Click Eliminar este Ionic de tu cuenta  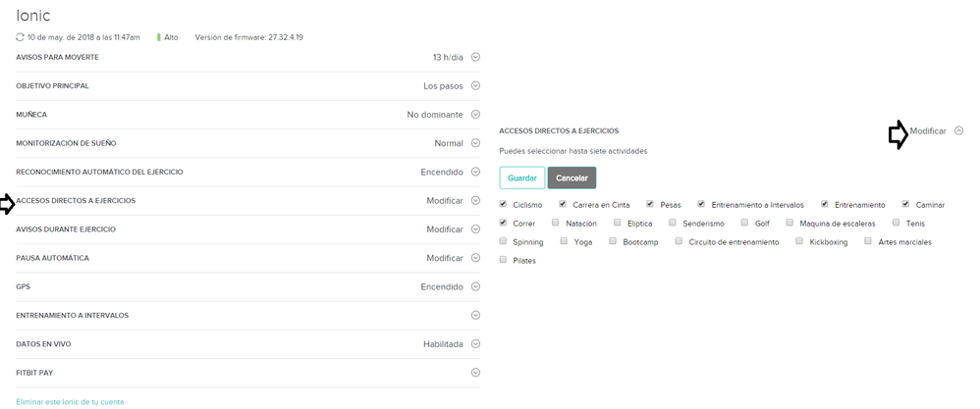point(70,401)
